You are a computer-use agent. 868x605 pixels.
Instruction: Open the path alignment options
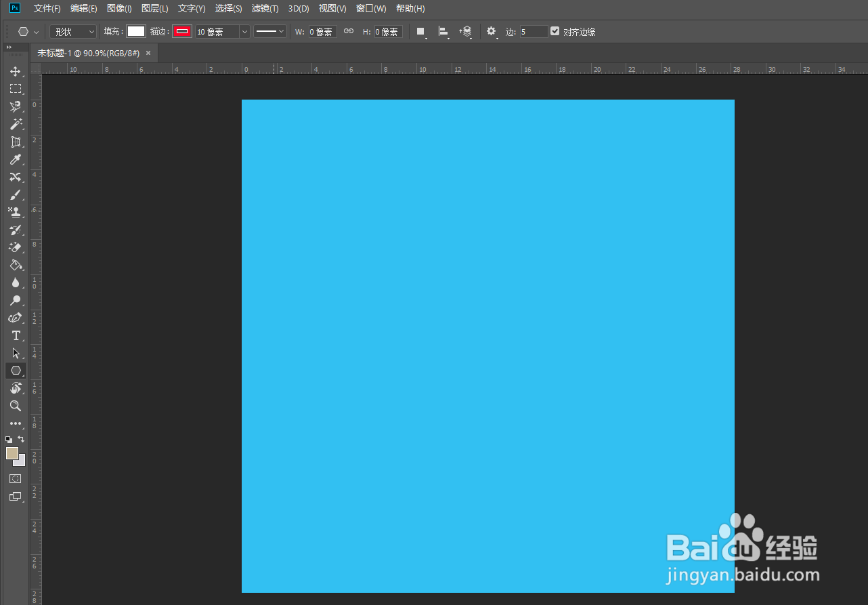tap(443, 31)
